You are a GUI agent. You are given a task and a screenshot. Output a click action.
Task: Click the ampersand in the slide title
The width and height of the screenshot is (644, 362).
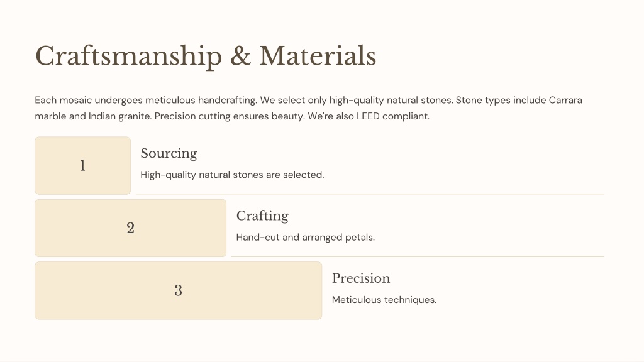click(x=241, y=56)
